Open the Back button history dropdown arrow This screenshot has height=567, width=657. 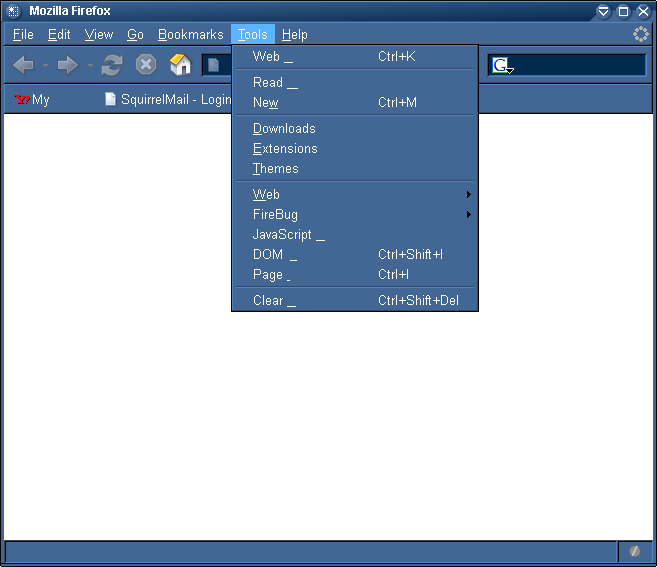coord(45,66)
